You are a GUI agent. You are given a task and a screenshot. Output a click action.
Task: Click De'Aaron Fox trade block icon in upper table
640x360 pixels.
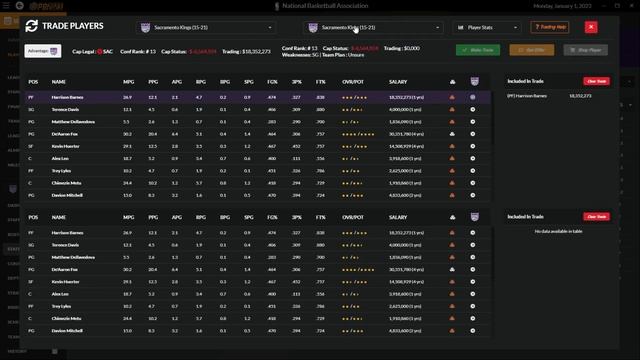coord(452,134)
